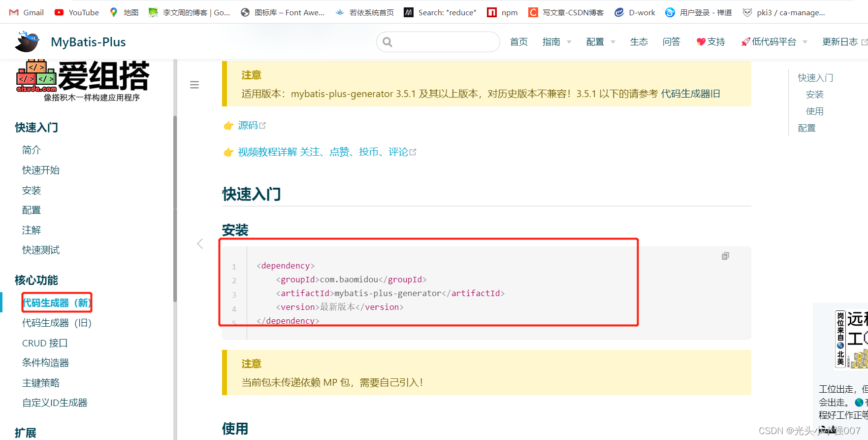The width and height of the screenshot is (868, 440).
Task: Jump to 安装 in right outline
Action: point(815,95)
